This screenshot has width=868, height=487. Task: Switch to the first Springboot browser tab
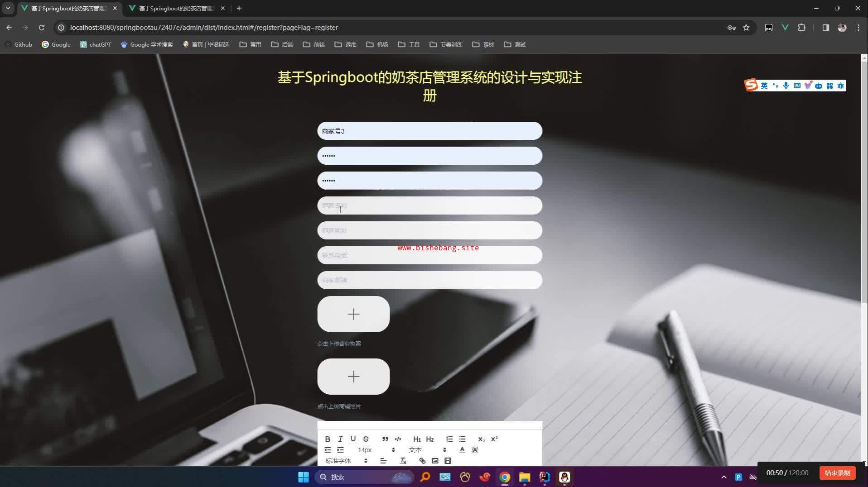pyautogui.click(x=68, y=8)
